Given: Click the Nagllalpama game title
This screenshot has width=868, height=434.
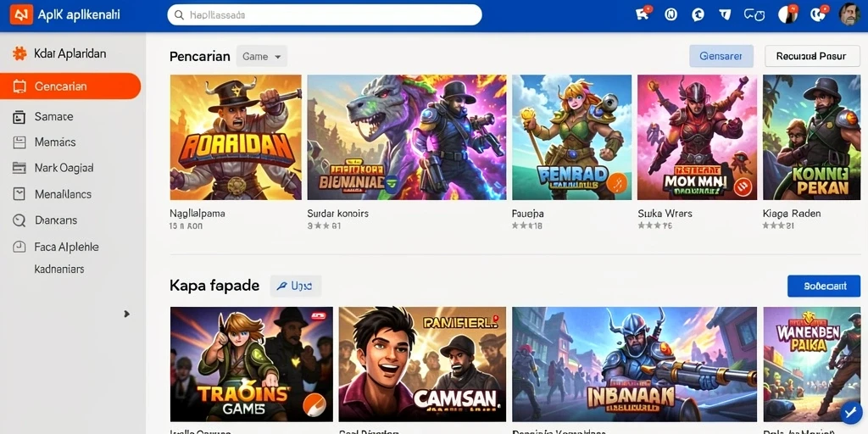Looking at the screenshot, I should pos(197,213).
